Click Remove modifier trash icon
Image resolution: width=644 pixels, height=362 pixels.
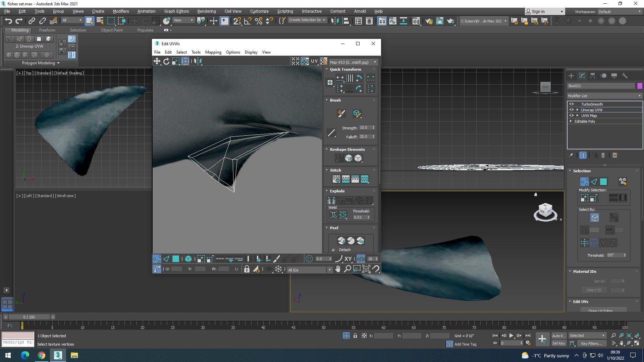pyautogui.click(x=603, y=155)
